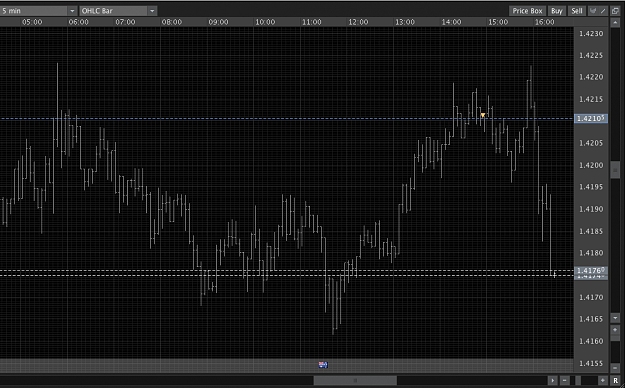Viewport: 625px width, 388px height.
Task: Click the Buy button
Action: pyautogui.click(x=556, y=11)
